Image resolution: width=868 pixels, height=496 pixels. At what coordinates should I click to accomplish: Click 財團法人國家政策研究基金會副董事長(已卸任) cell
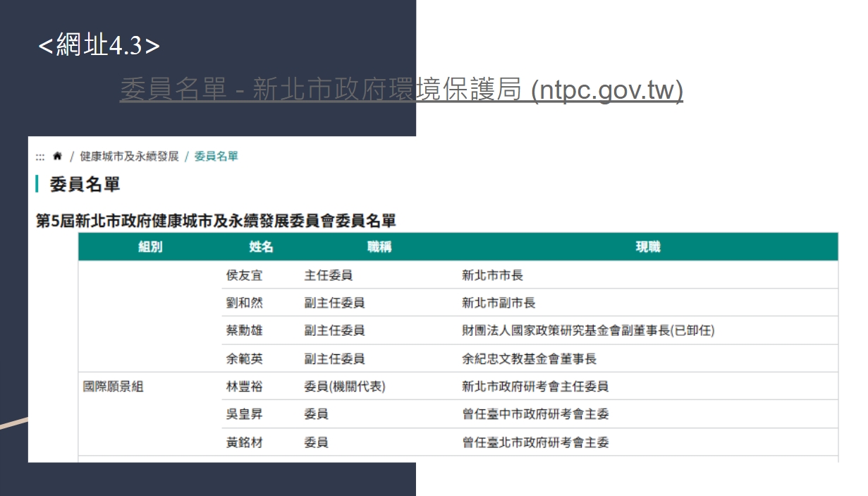[x=588, y=330]
